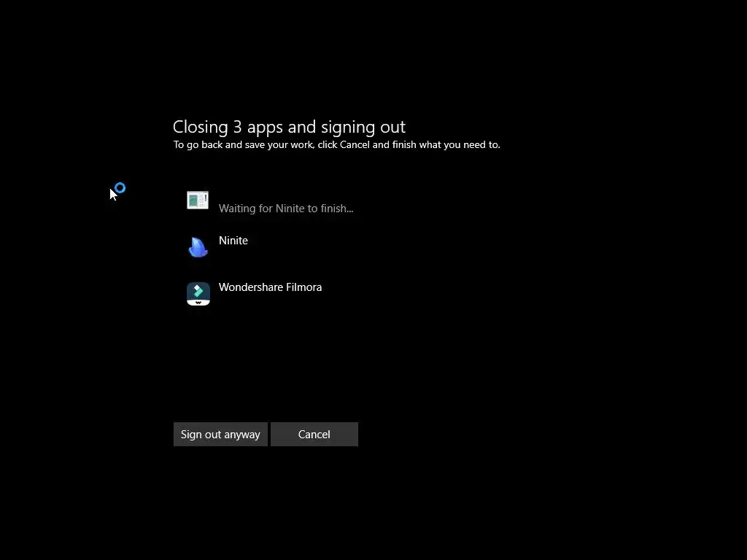
Task: Click the "Ninite" app name
Action: coord(233,241)
